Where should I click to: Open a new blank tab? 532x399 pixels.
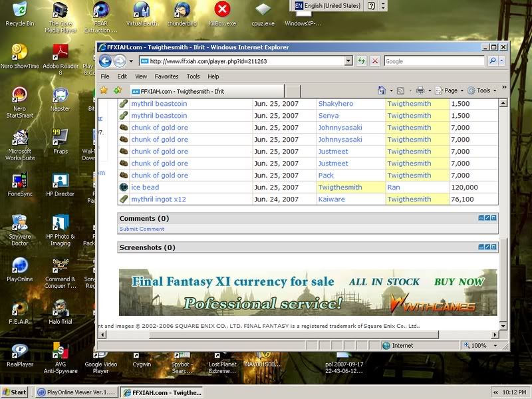292,92
